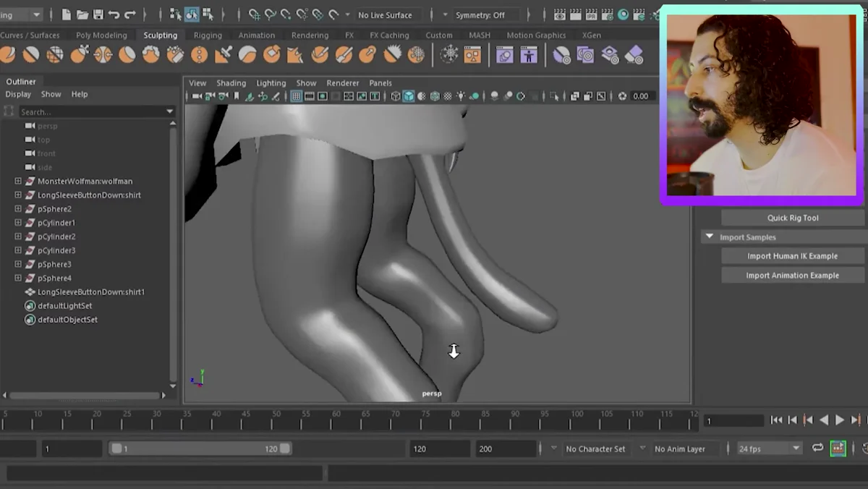This screenshot has height=489, width=868.
Task: Click the New Scene icon
Action: [67, 14]
